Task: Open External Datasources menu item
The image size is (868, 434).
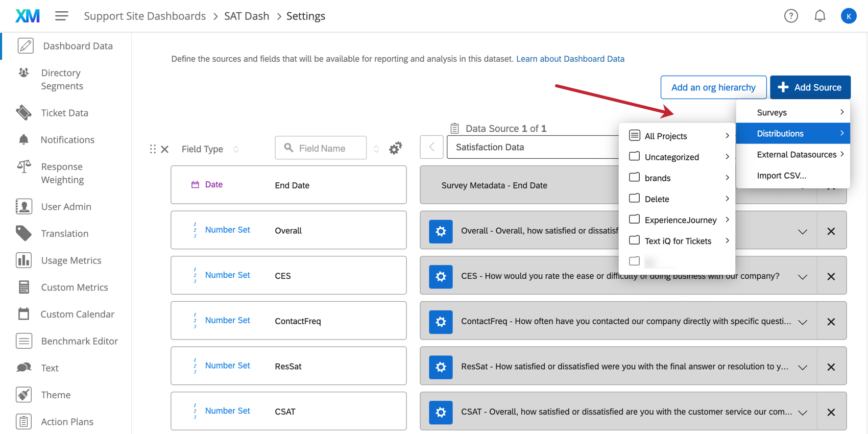Action: click(x=797, y=155)
